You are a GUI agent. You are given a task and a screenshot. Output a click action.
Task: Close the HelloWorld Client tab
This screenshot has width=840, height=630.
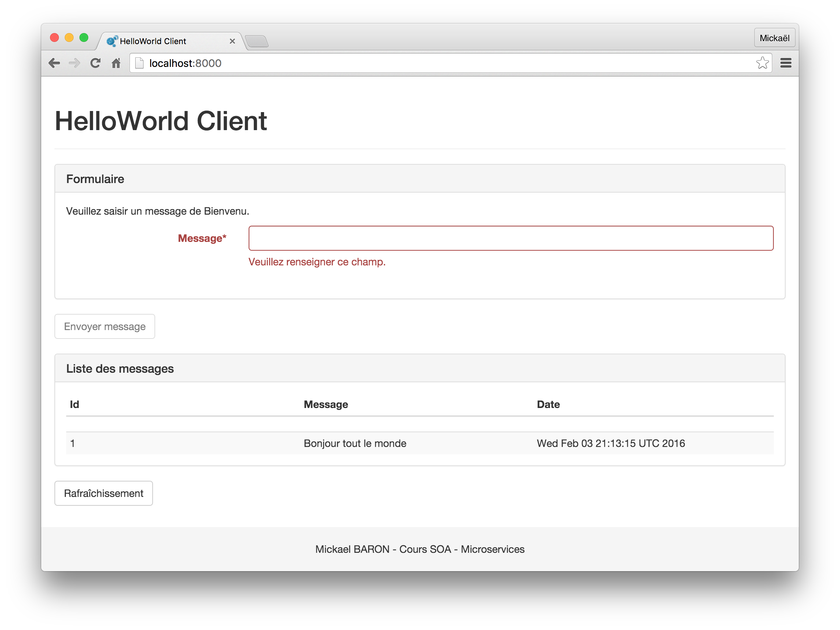click(x=232, y=42)
